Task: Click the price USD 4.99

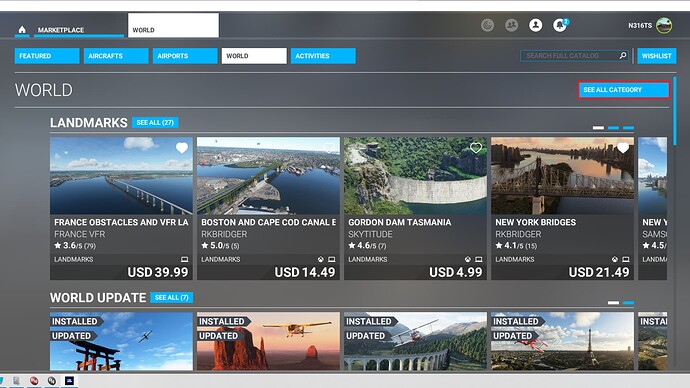Action: (456, 272)
